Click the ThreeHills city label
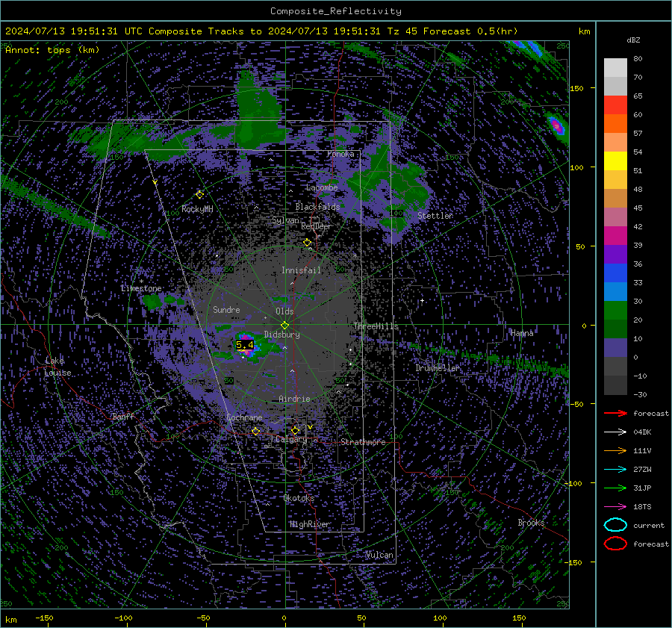The image size is (672, 628). [x=376, y=326]
